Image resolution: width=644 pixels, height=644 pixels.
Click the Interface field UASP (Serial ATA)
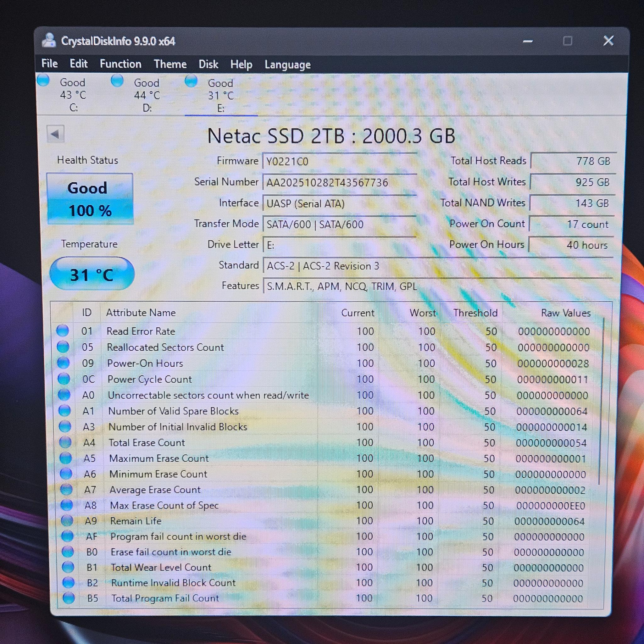tap(339, 203)
